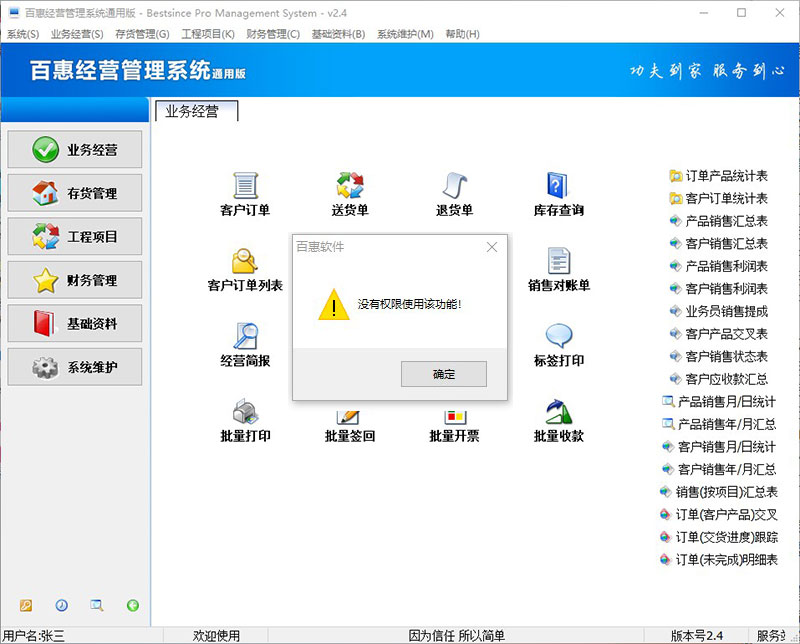The width and height of the screenshot is (800, 644).
Task: Click the 用户名:张三 status bar entry
Action: [x=33, y=636]
